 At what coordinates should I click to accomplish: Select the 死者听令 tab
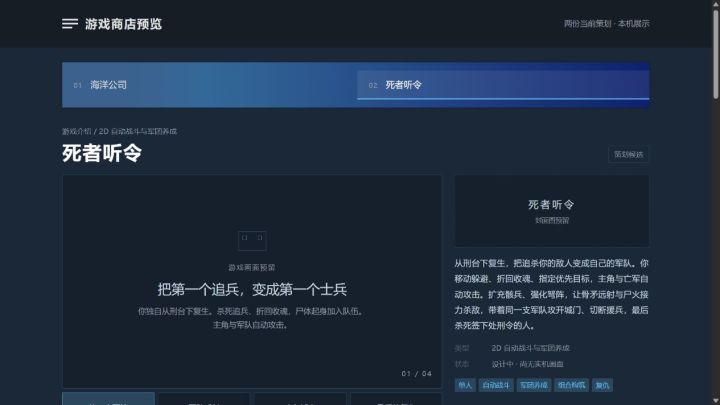coord(503,85)
